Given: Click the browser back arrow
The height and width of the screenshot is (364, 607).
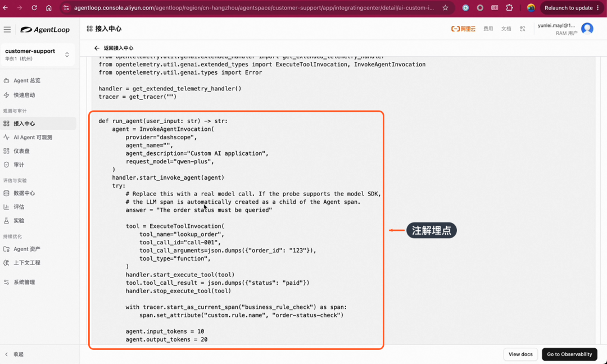Looking at the screenshot, I should click(x=6, y=8).
